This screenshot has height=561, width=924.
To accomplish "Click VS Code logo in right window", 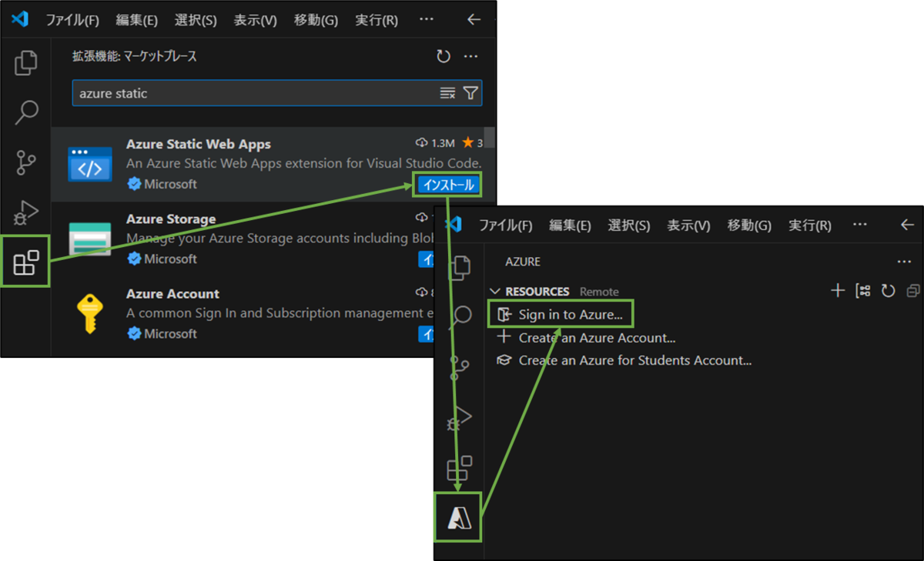I will (x=454, y=225).
